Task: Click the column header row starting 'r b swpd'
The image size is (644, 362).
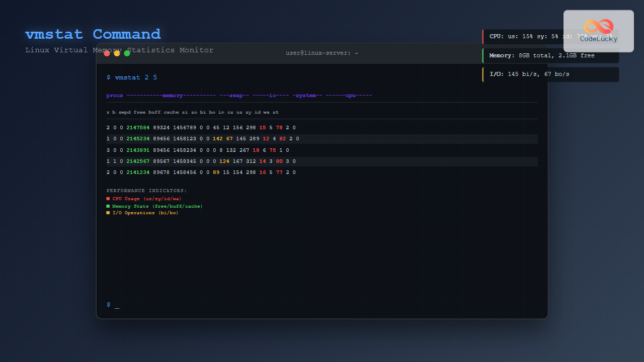Action: click(x=193, y=112)
